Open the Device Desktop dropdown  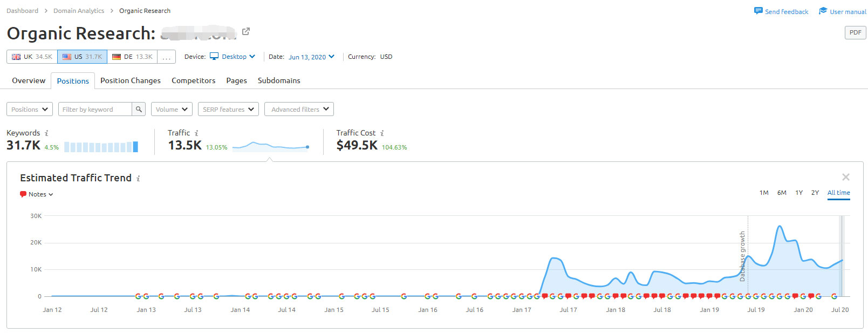(x=233, y=57)
